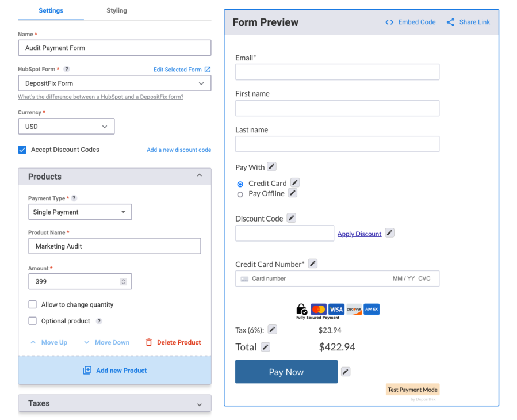Select the Settings tab
Screen dimensions: 517x420
tap(51, 10)
